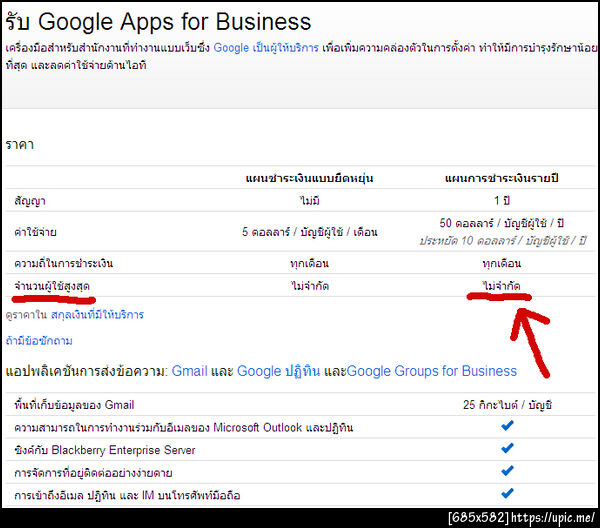Click the checkmark for Microsoft Outlook row

pyautogui.click(x=507, y=425)
